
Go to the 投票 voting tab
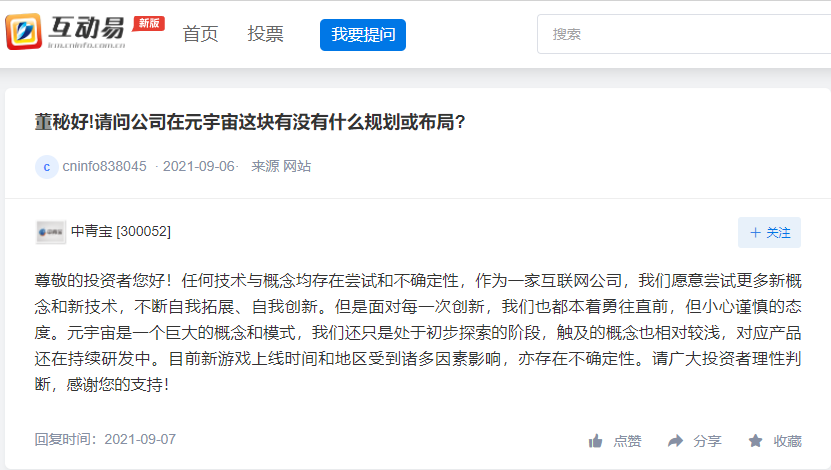[265, 34]
